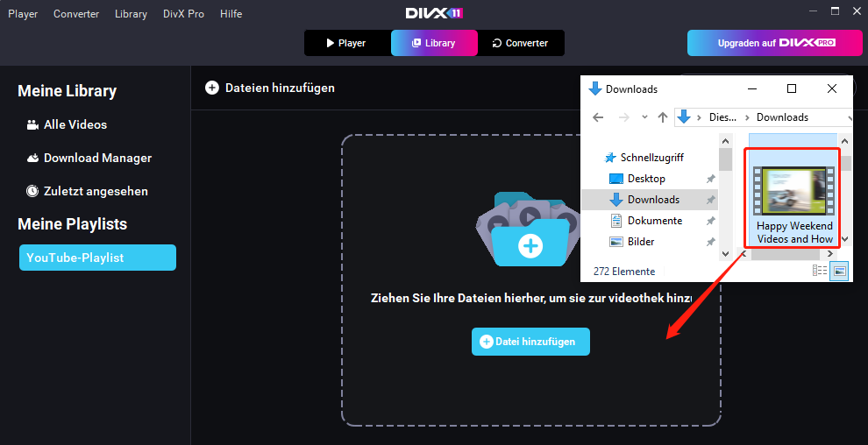Click Downloads title bar arrow icon
Viewport: 868px width, 445px height.
(x=594, y=88)
